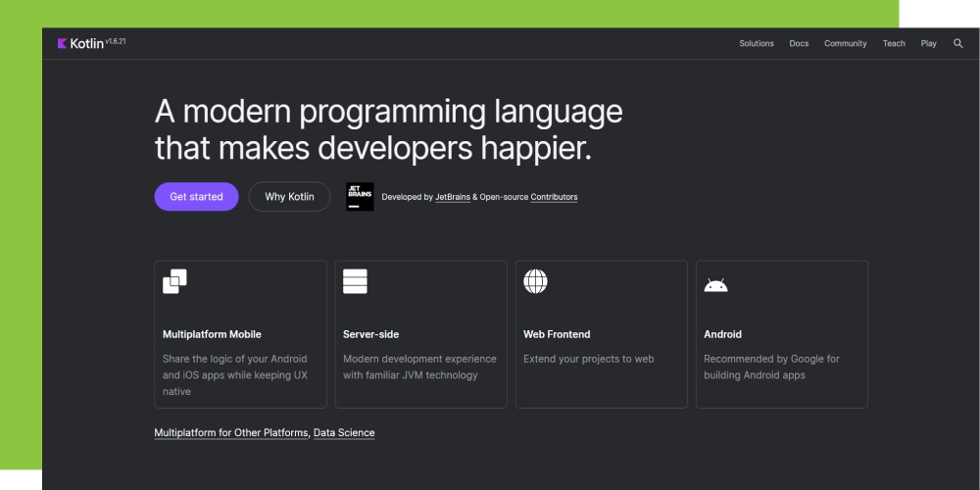980x490 pixels.
Task: Click the JetBrains logo icon
Action: [360, 197]
